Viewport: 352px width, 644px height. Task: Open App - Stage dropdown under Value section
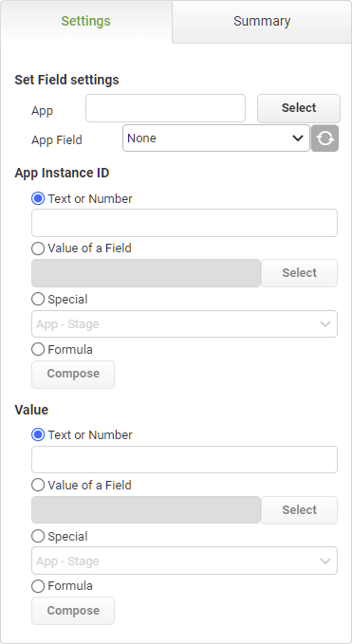(184, 561)
